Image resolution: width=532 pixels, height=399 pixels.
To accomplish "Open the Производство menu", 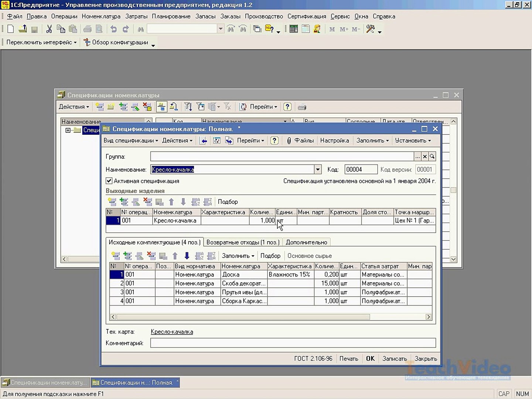I will [264, 16].
